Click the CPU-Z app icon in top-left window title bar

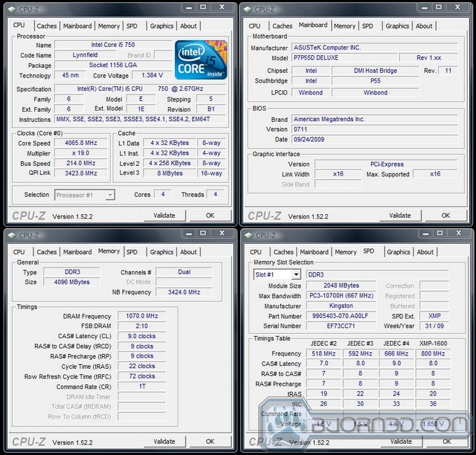pos(12,9)
